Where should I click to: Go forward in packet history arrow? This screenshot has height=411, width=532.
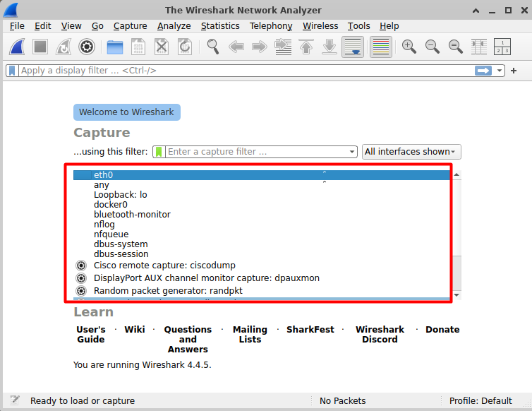tap(260, 47)
